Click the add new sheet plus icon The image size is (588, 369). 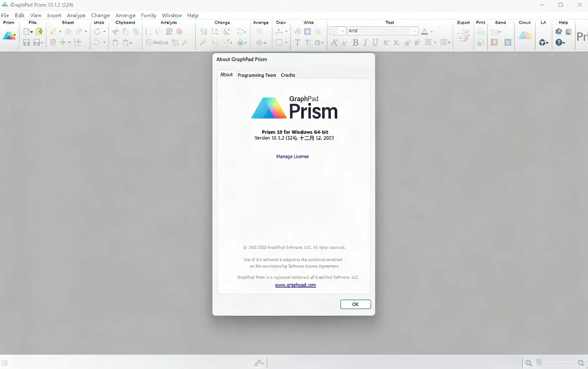pyautogui.click(x=63, y=42)
